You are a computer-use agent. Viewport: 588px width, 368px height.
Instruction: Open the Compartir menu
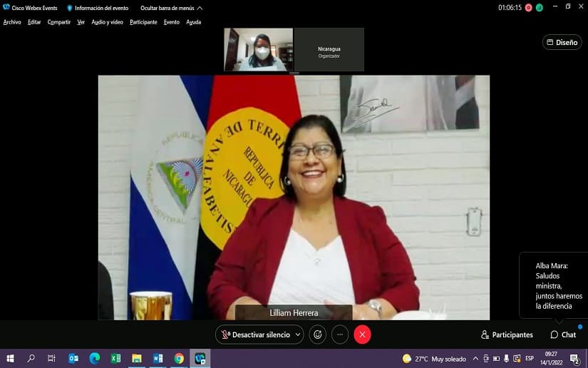point(59,22)
